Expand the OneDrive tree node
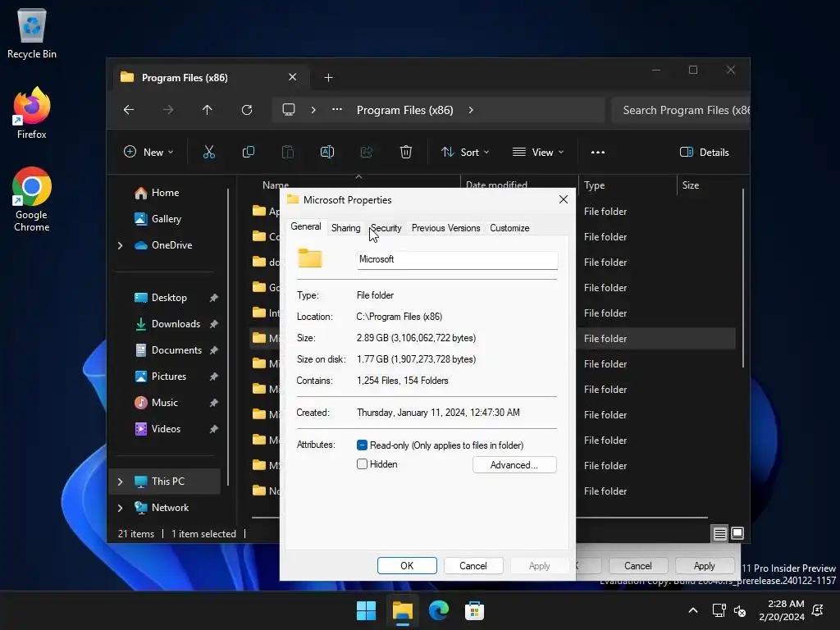This screenshot has height=630, width=840. coord(120,245)
